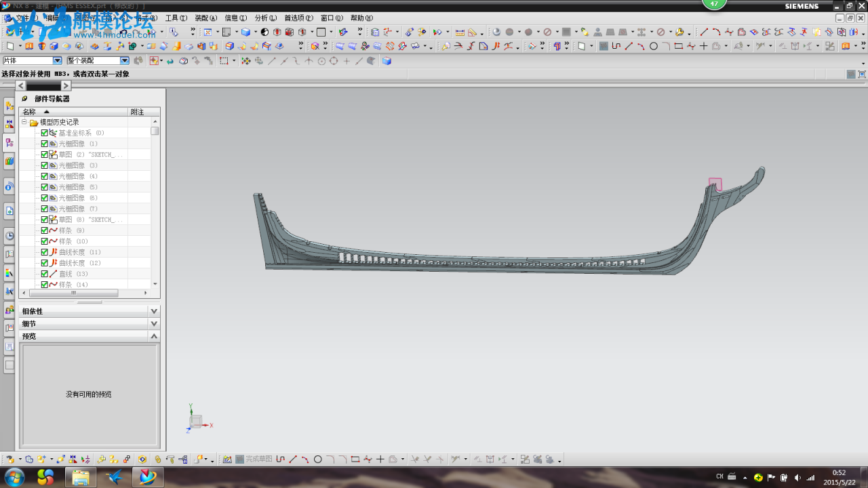
Task: Click the sort arrow on 名称 column header
Action: click(x=47, y=112)
